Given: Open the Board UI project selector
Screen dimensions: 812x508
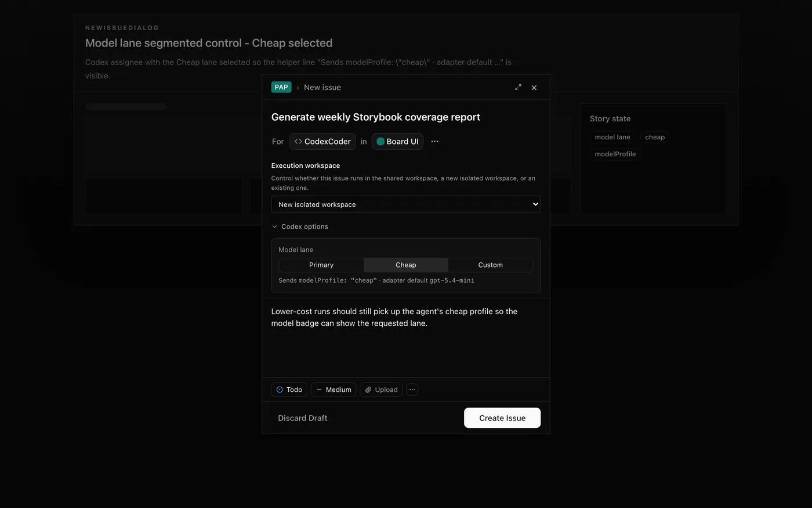Looking at the screenshot, I should [x=397, y=142].
